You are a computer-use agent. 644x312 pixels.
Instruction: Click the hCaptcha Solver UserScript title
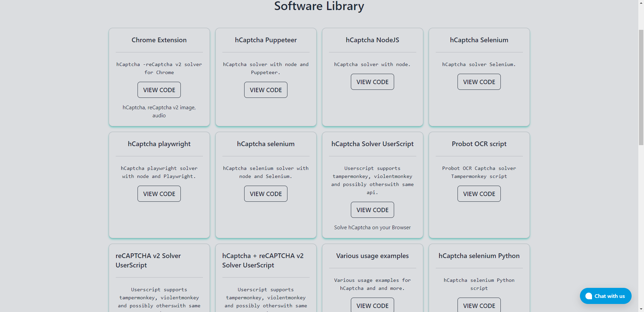point(372,144)
